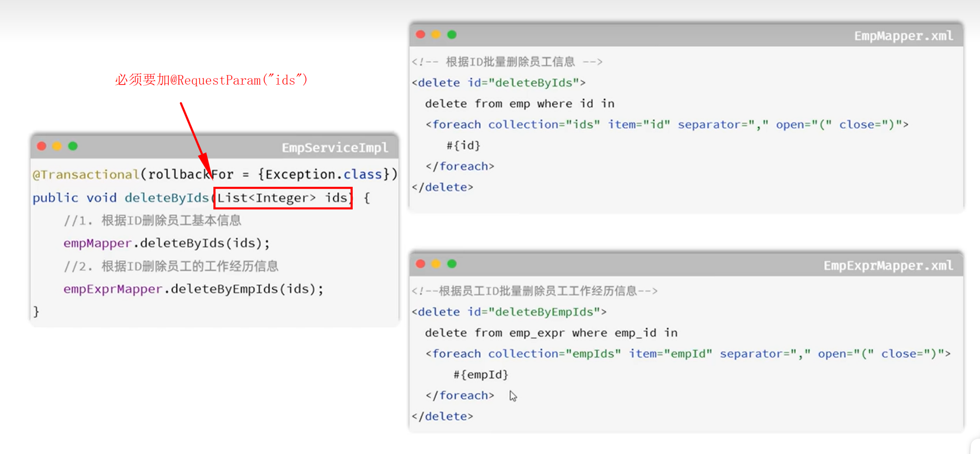
Task: Click green dot in EmpMapper.xml window
Action: tap(452, 34)
